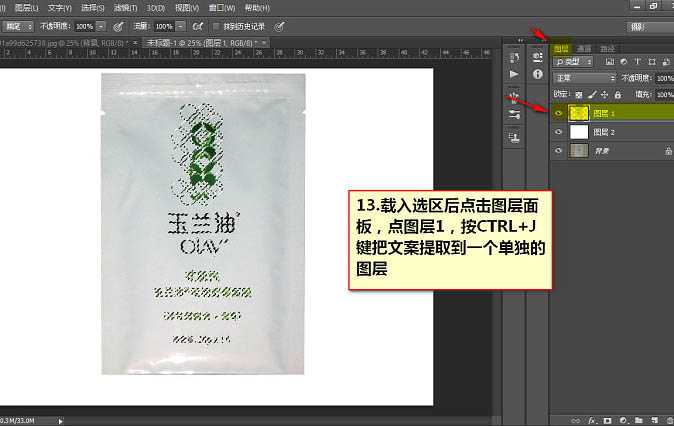674x426 pixels.
Task: Enable the 抹到历史记录 checkbox
Action: click(219, 25)
